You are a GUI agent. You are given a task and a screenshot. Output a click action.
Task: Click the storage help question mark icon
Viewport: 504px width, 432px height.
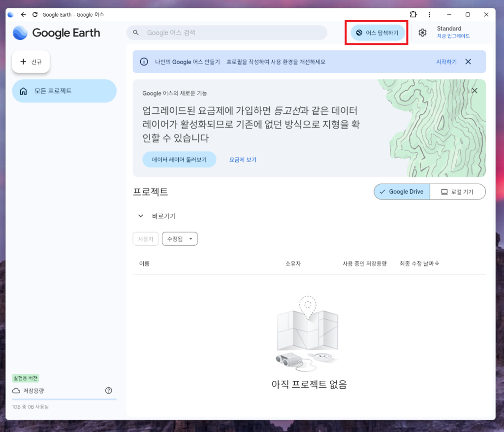pyautogui.click(x=109, y=390)
